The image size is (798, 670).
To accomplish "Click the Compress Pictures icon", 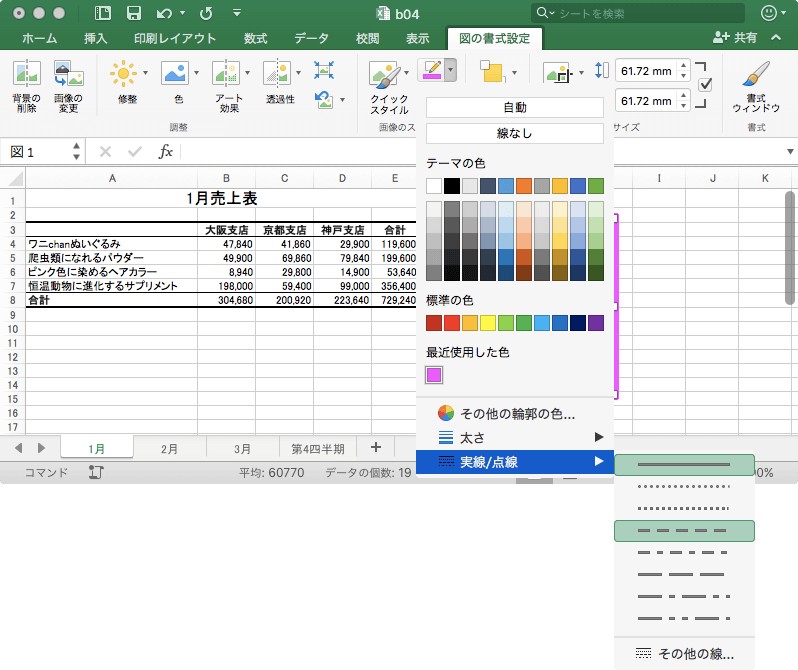I will pyautogui.click(x=324, y=70).
